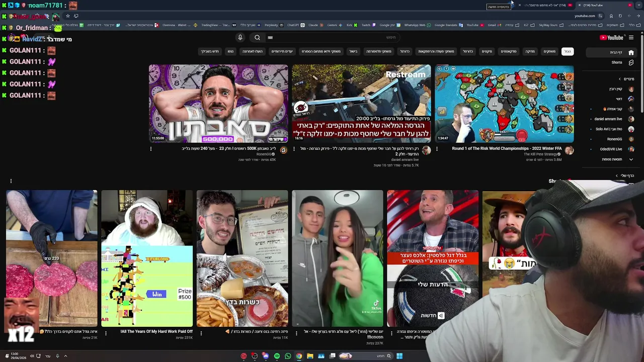This screenshot has height=362, width=644.
Task: Select the 'הכול' filter chip
Action: pos(568,51)
